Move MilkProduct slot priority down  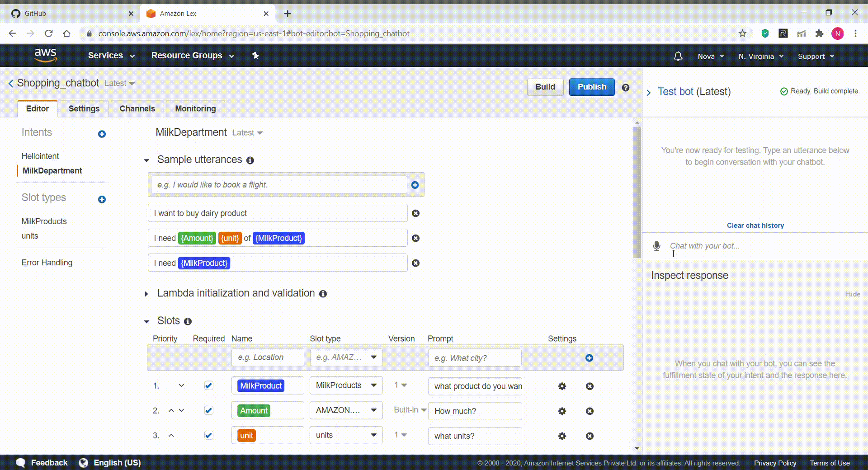tap(181, 385)
